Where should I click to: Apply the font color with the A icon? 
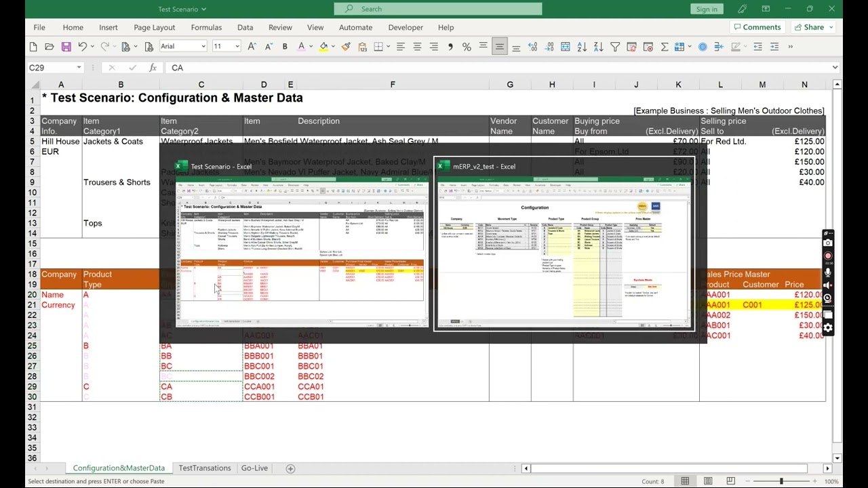pyautogui.click(x=301, y=47)
